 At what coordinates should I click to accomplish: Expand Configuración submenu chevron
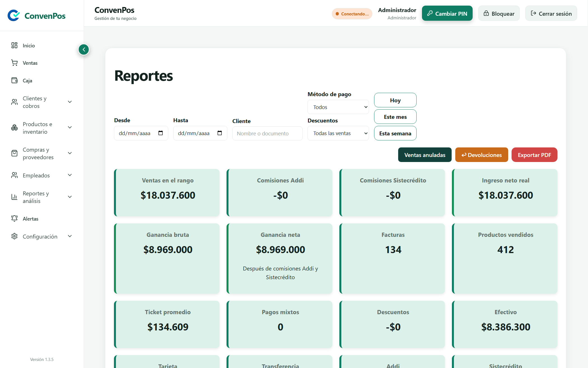[70, 236]
